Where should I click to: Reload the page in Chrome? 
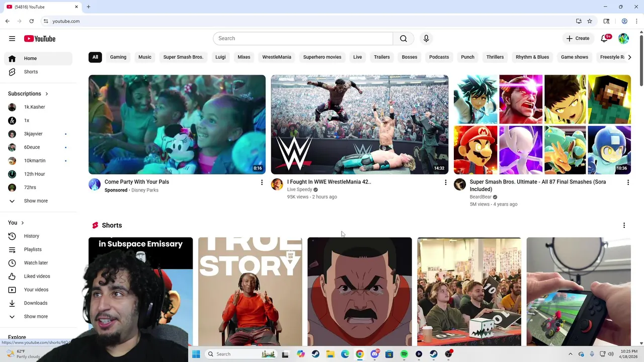(31, 21)
